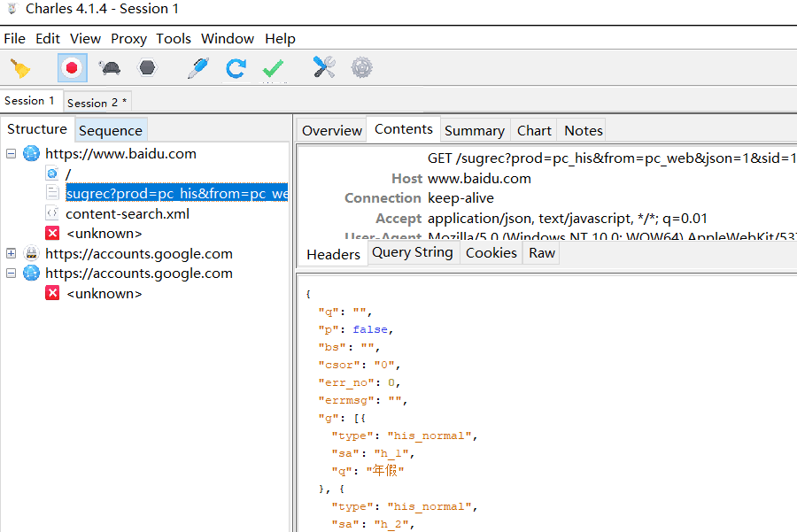Expand the locked accounts.google.com node
Image resolution: width=797 pixels, height=532 pixels.
[12, 253]
